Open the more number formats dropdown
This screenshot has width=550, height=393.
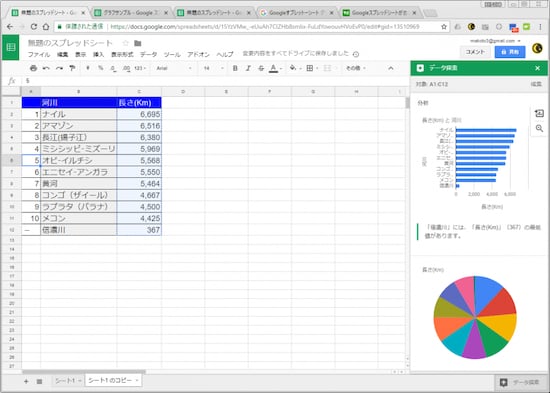tap(140, 68)
